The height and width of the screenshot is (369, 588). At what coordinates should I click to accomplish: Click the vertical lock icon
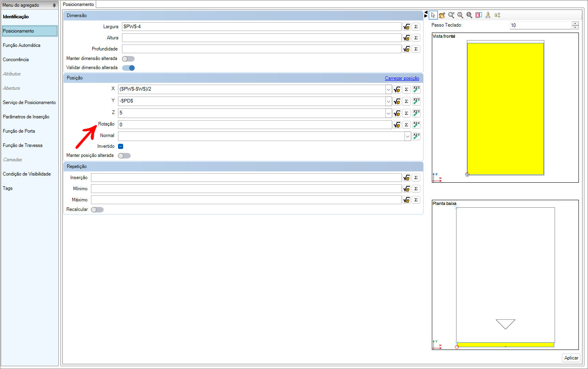pos(497,15)
